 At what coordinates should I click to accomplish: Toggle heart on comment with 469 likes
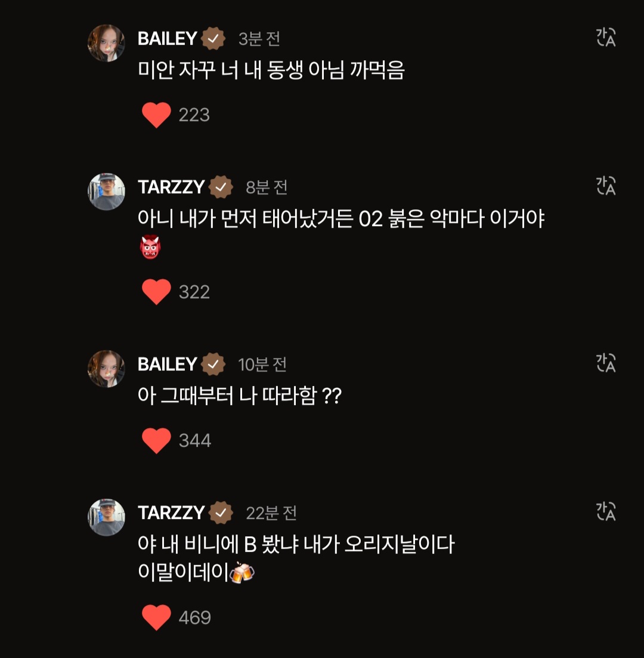(156, 617)
